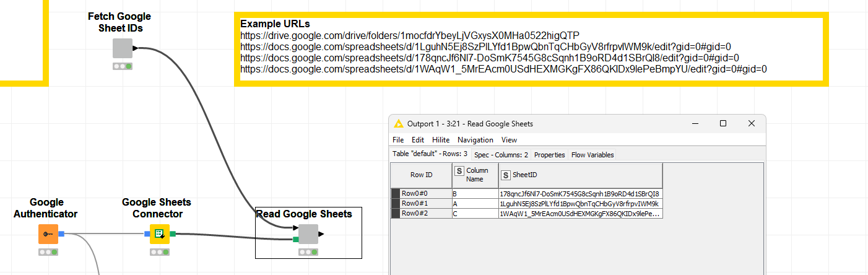Viewport: 868px width, 275px height.
Task: Click status lights under Read Google Sheets
Action: [308, 252]
